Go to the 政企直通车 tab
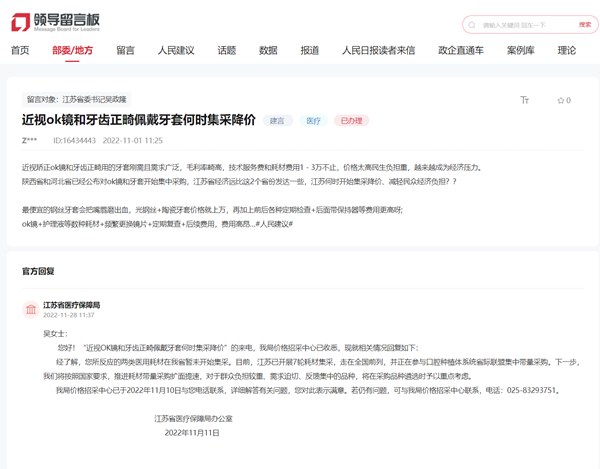 (461, 50)
